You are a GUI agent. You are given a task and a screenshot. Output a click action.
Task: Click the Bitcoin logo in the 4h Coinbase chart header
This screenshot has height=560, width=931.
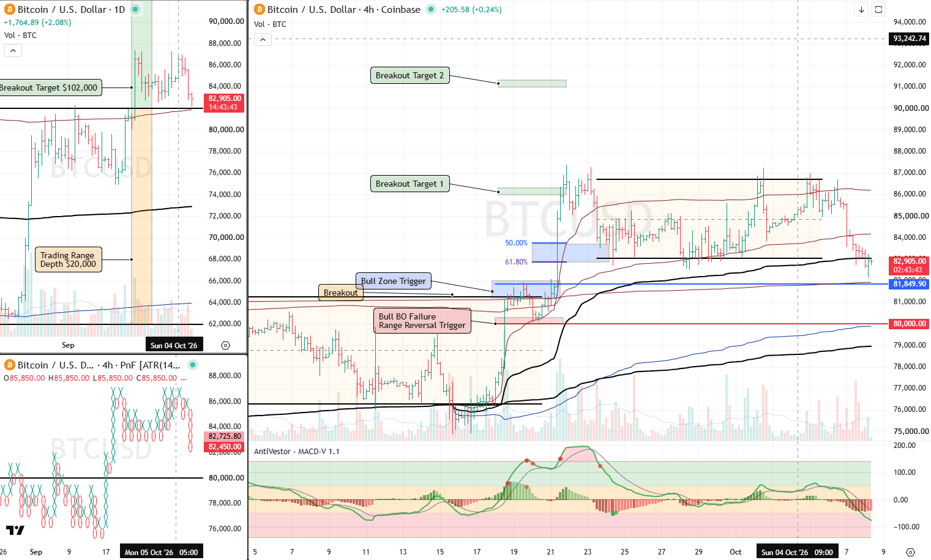click(260, 9)
